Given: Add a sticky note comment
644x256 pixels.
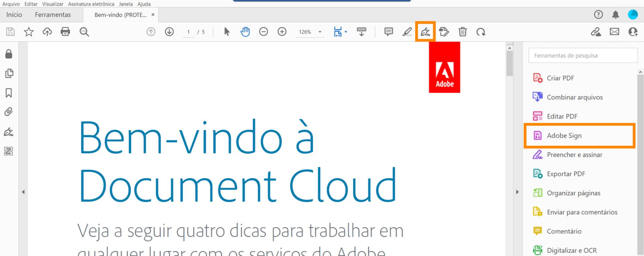Looking at the screenshot, I should click(x=388, y=32).
